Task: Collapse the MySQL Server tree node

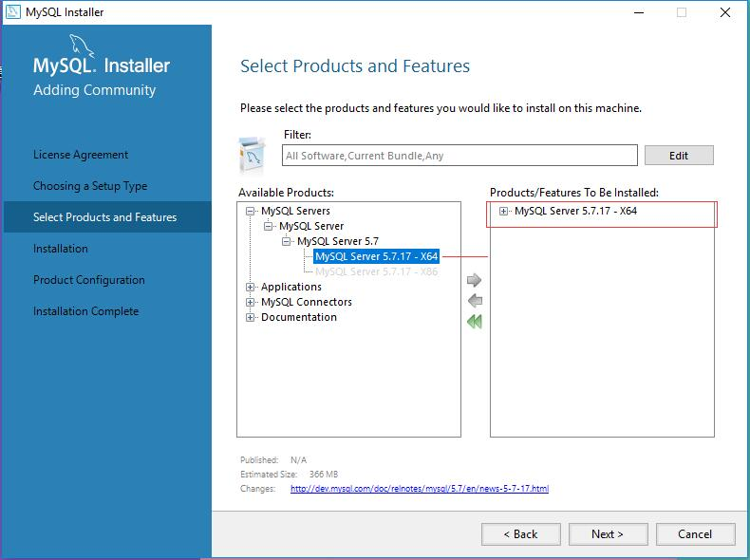Action: [x=268, y=226]
